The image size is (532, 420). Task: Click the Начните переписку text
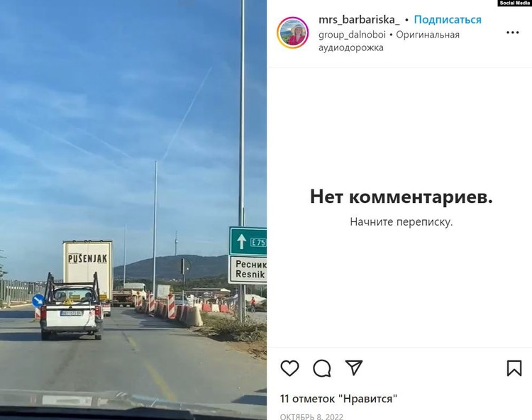click(x=401, y=222)
